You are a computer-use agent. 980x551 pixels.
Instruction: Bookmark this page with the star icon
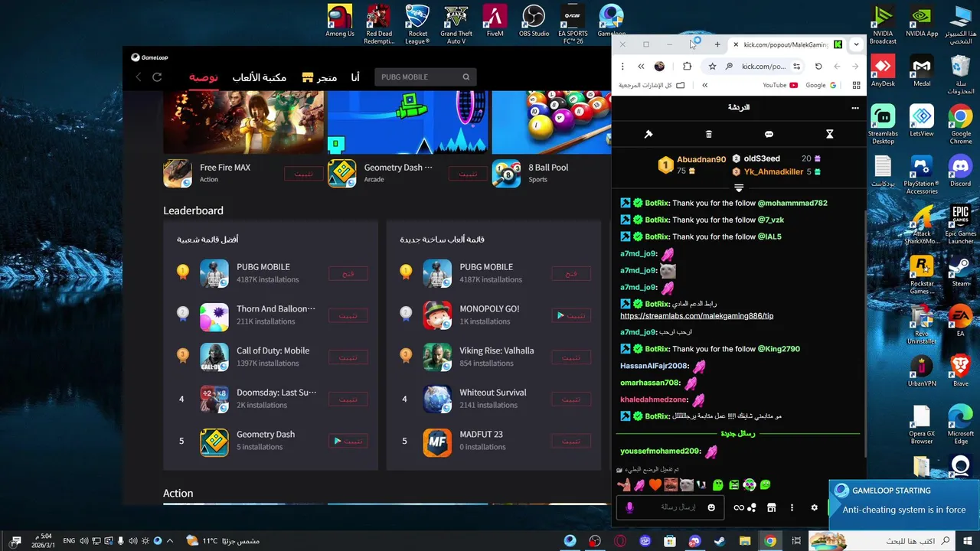click(712, 66)
